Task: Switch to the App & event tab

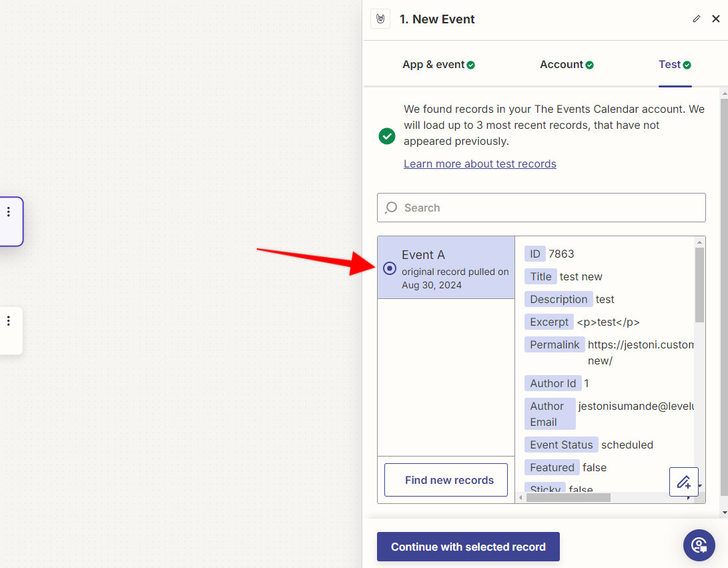Action: coord(433,64)
